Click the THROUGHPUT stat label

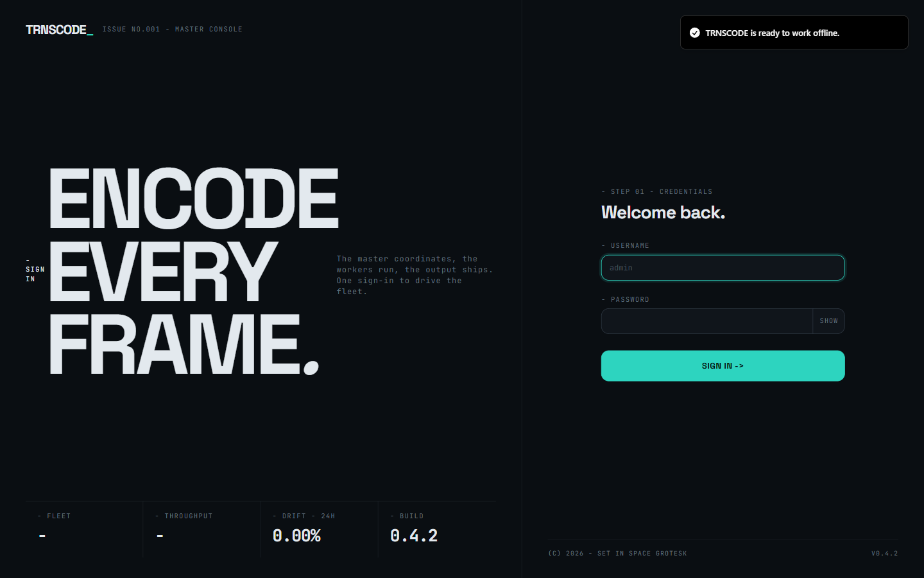pos(184,516)
